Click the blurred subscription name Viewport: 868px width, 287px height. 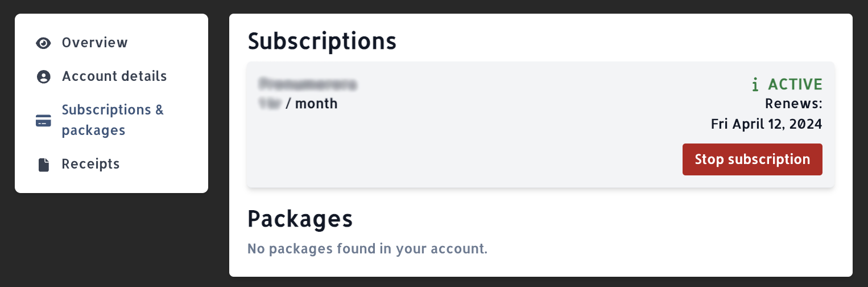pos(308,85)
